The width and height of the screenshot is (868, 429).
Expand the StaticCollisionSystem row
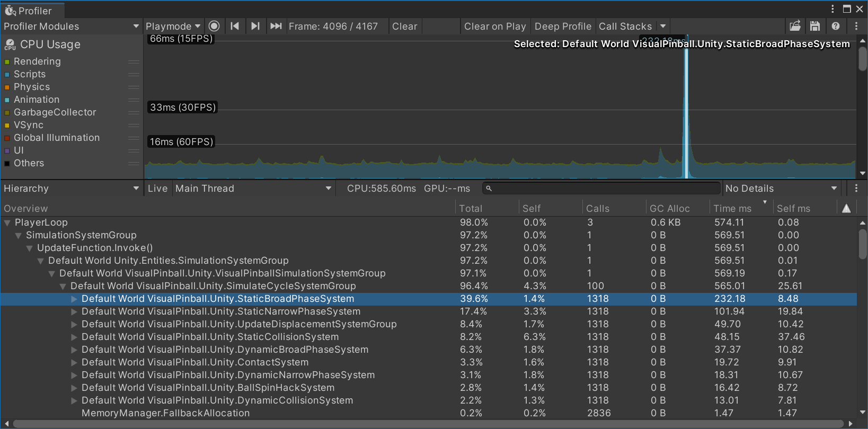coord(74,337)
